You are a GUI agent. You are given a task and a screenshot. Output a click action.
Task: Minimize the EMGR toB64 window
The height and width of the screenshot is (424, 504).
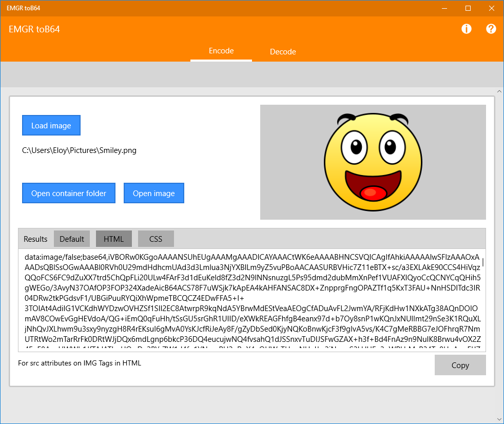[444, 8]
